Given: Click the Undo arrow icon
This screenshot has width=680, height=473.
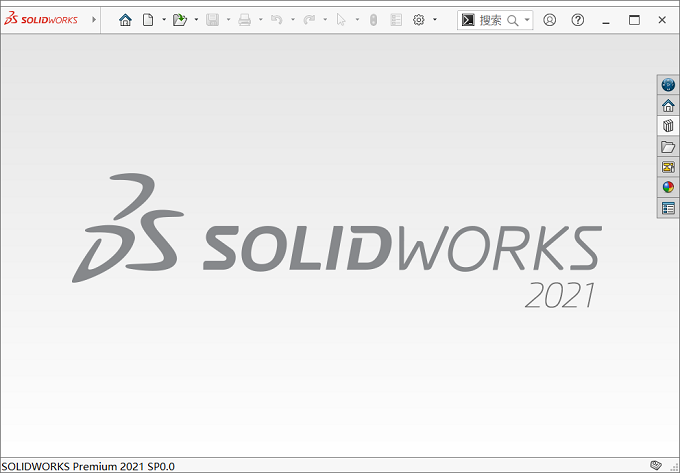Looking at the screenshot, I should pos(277,20).
